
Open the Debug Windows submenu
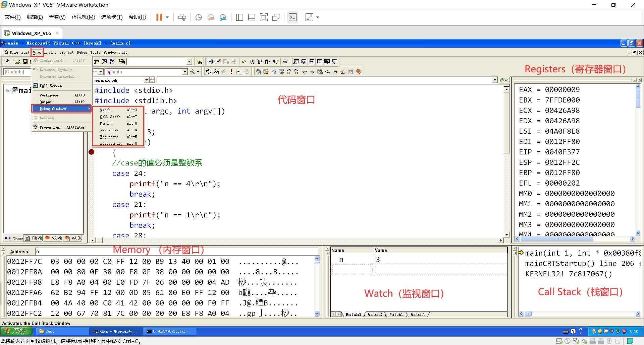(61, 109)
